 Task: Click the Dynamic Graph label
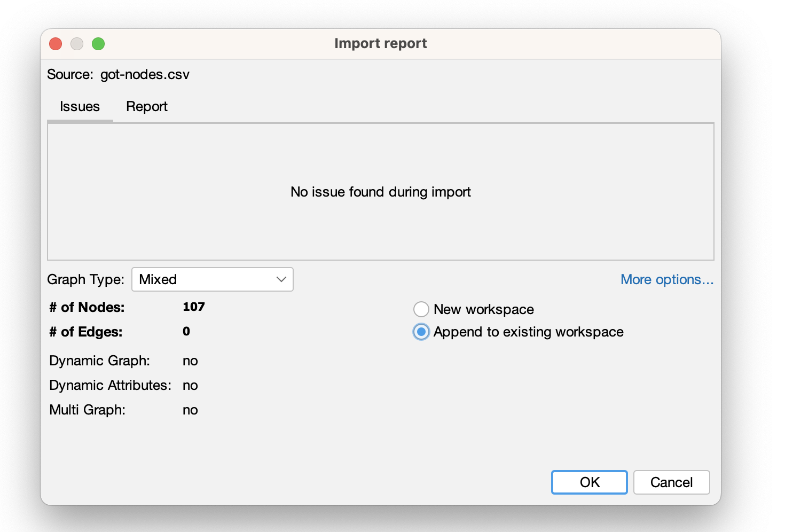[x=99, y=361]
